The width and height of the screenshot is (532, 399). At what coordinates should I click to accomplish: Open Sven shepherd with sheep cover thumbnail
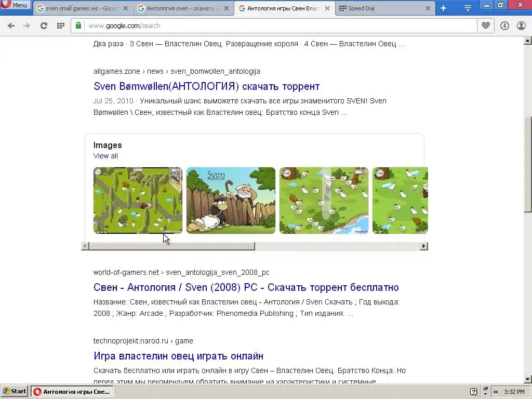coord(231,200)
